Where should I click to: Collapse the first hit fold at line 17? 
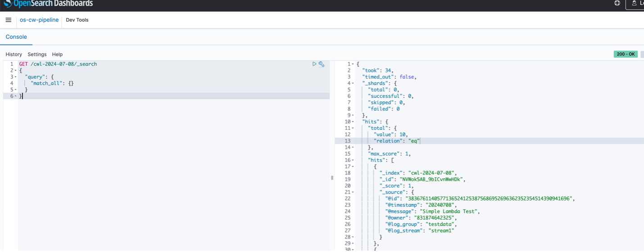tap(353, 166)
